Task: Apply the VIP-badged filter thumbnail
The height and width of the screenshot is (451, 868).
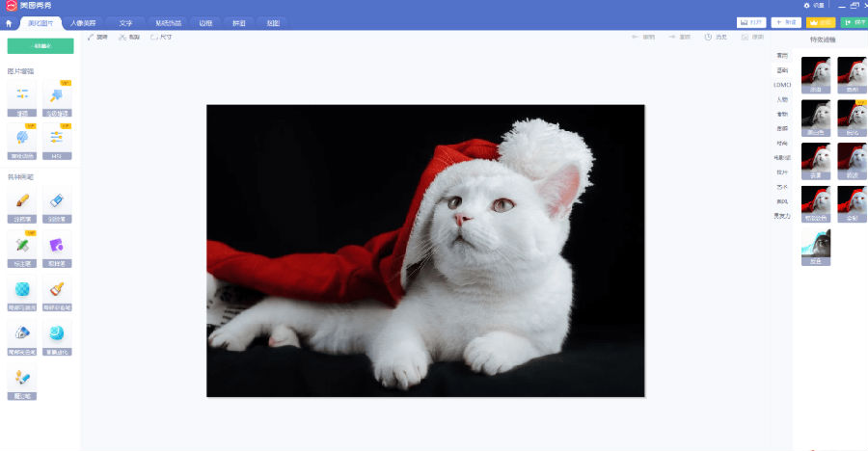Action: click(x=852, y=118)
